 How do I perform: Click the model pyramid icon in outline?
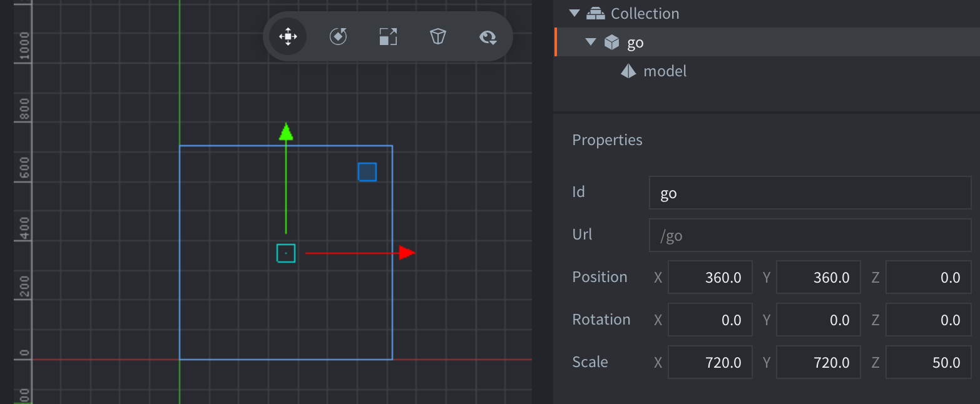point(628,71)
